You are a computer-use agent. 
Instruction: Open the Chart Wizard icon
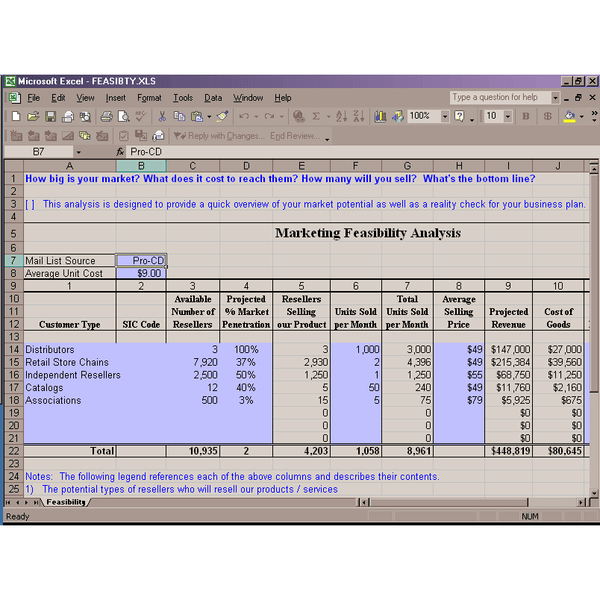[x=380, y=116]
